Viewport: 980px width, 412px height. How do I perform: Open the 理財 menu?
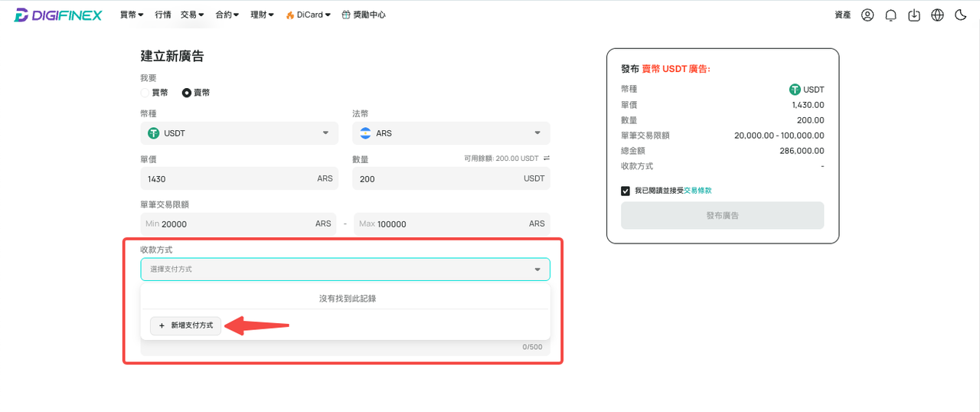coord(262,15)
